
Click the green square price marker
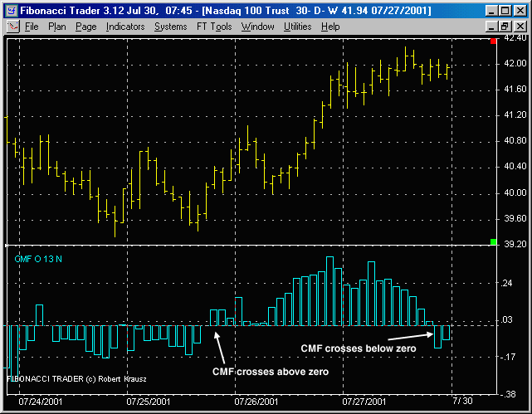coord(493,242)
